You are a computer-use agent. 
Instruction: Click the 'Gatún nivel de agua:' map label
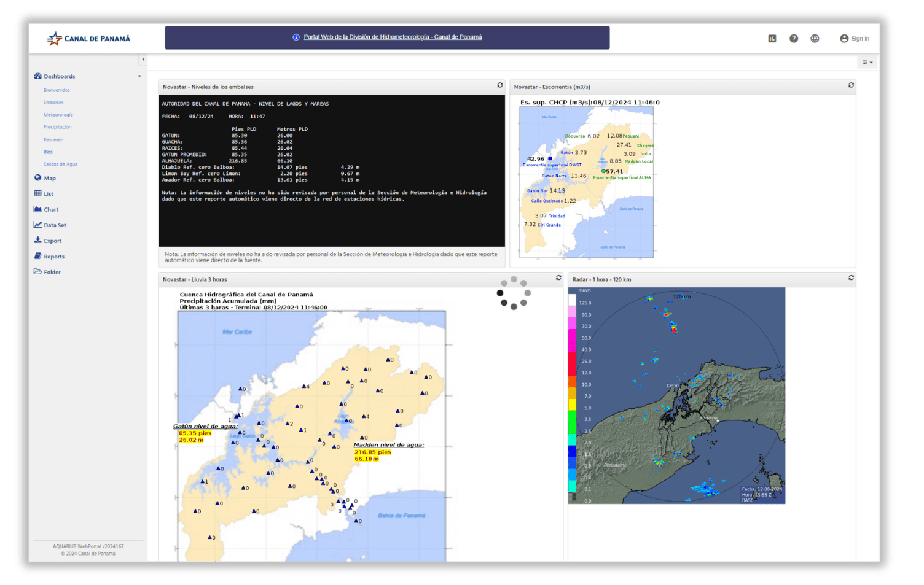tap(205, 426)
